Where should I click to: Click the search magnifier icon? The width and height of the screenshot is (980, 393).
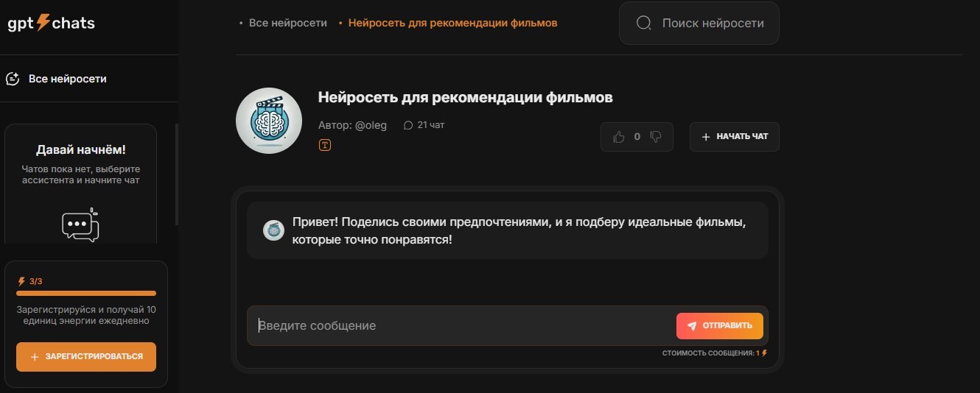[x=644, y=23]
